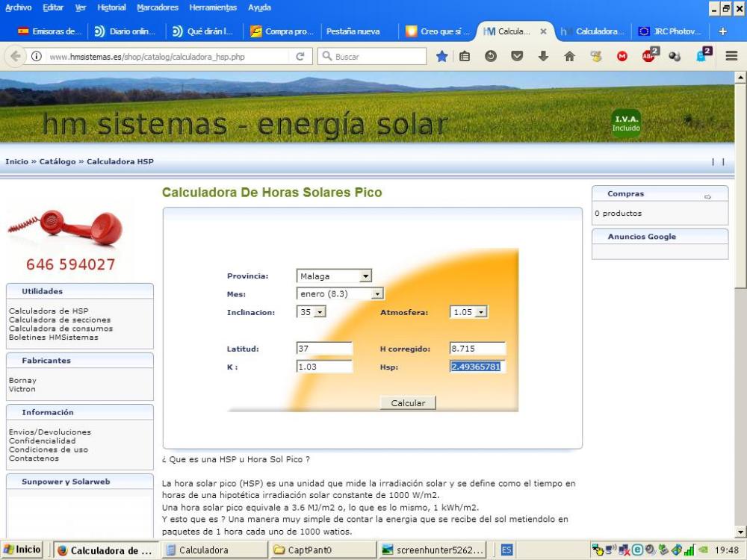747x560 pixels.
Task: Click the disconnected network tray icon
Action: coord(624,550)
